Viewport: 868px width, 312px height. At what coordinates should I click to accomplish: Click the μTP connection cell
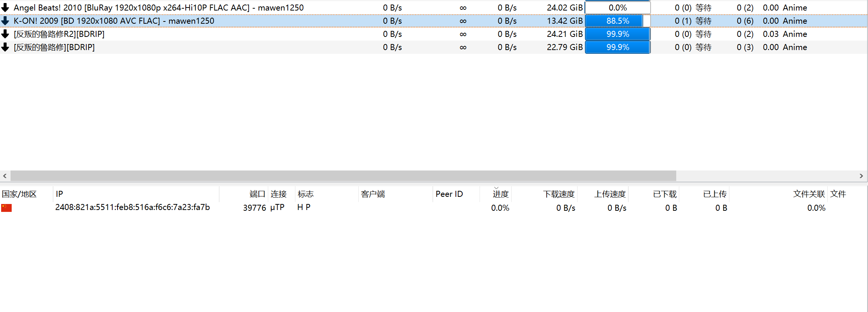coord(277,208)
